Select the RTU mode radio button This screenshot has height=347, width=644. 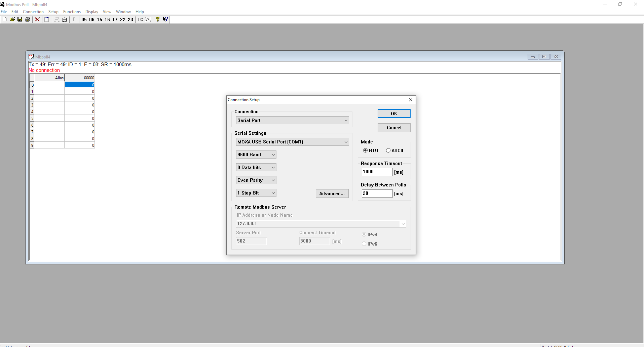click(365, 150)
